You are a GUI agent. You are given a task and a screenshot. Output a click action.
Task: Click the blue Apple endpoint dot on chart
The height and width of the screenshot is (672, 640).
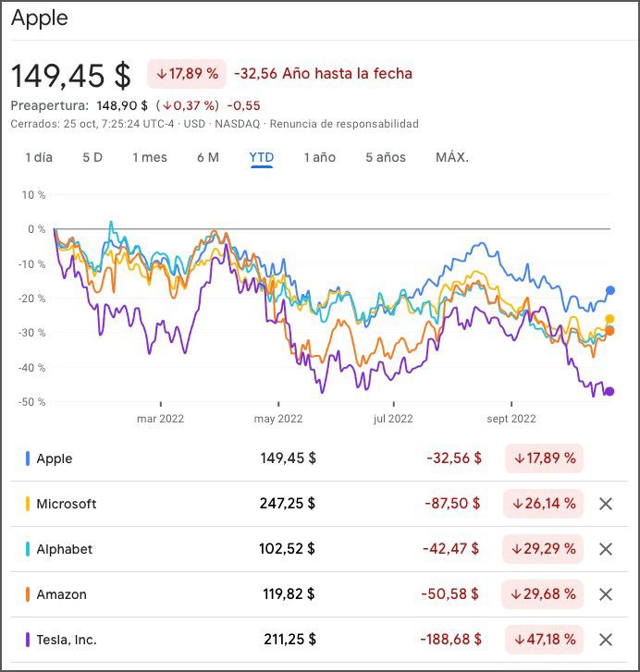610,290
